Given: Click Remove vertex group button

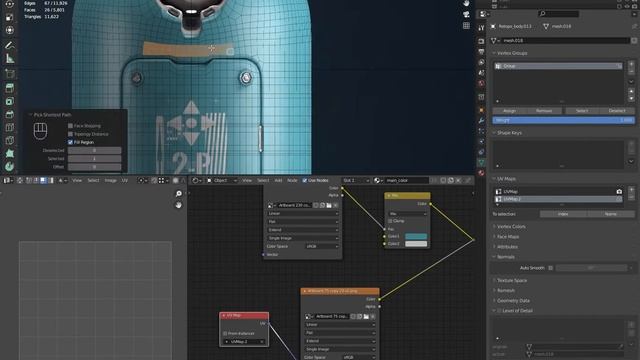Looking at the screenshot, I should pyautogui.click(x=544, y=111).
